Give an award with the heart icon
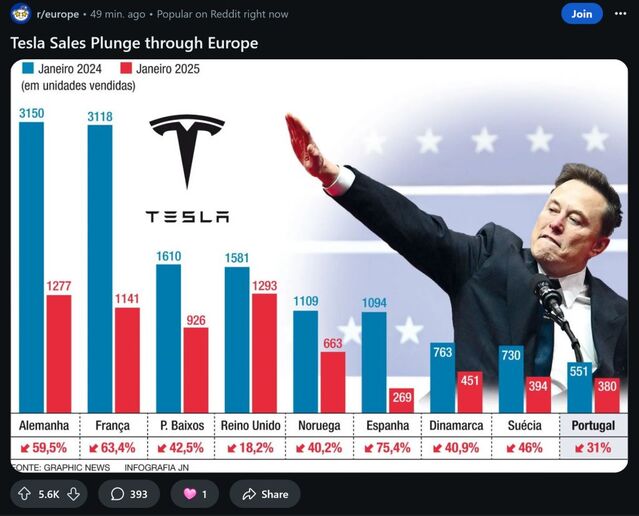This screenshot has width=639, height=516. pos(195,494)
